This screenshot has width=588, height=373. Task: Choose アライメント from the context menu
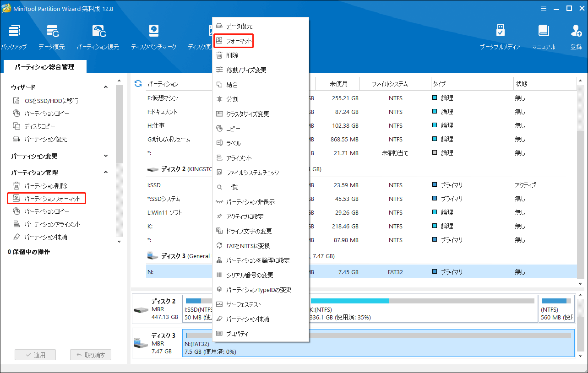point(260,158)
